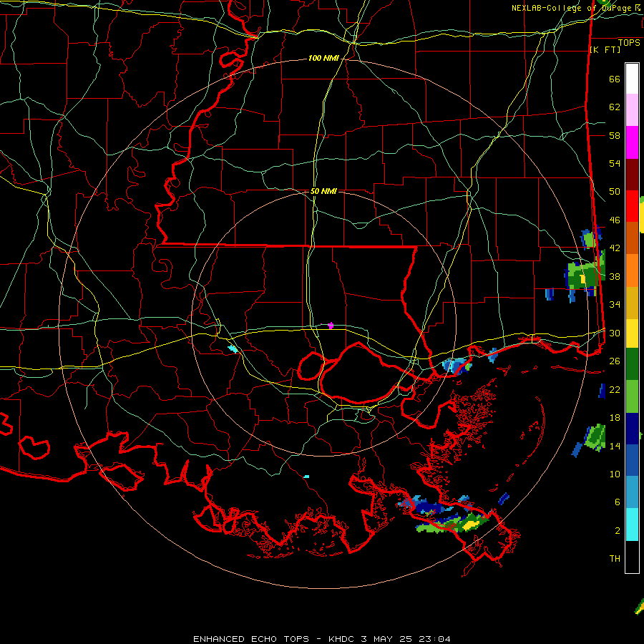Click the 30 value on the legend scale
The width and height of the screenshot is (644, 644).
click(615, 333)
